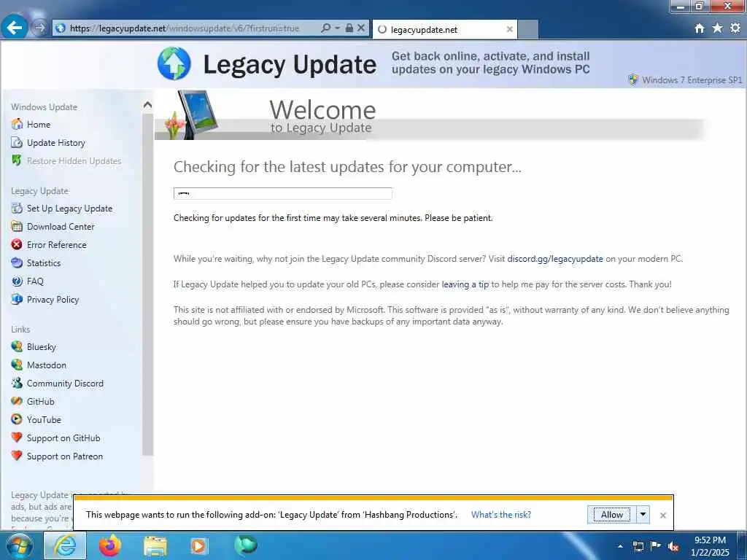
Task: Click the red Error Reference icon
Action: [17, 245]
